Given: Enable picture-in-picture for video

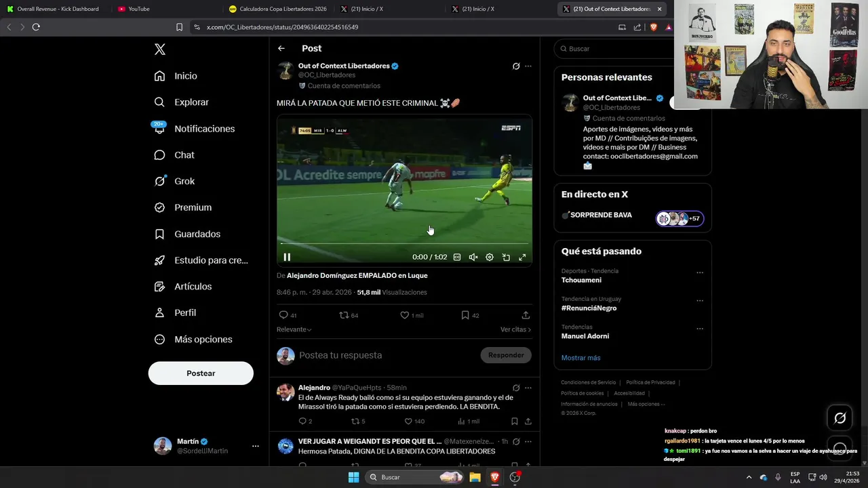Looking at the screenshot, I should tap(506, 257).
